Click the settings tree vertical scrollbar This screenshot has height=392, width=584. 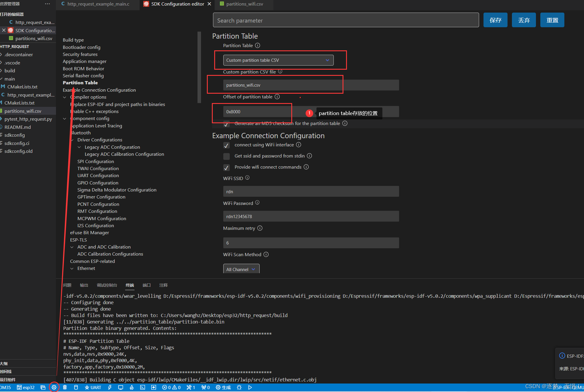tap(199, 67)
